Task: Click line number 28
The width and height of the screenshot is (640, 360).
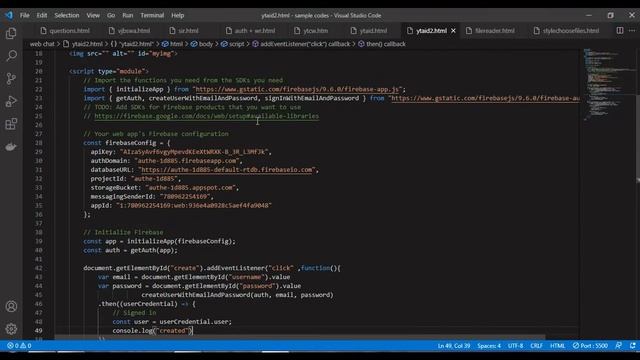Action: coord(38,143)
